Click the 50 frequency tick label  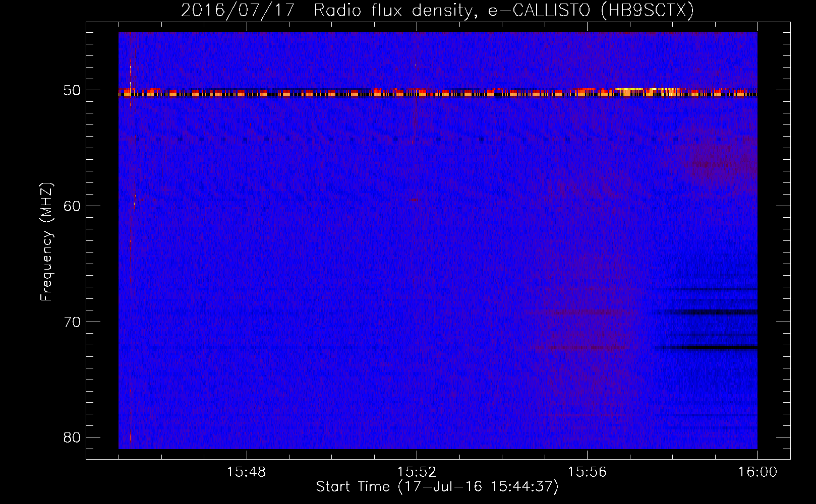[72, 91]
